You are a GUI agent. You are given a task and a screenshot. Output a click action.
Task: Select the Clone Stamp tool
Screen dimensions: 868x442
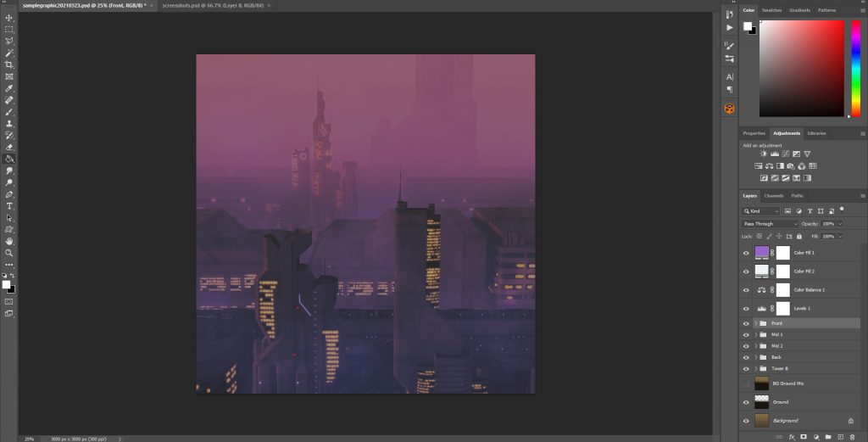coord(8,124)
